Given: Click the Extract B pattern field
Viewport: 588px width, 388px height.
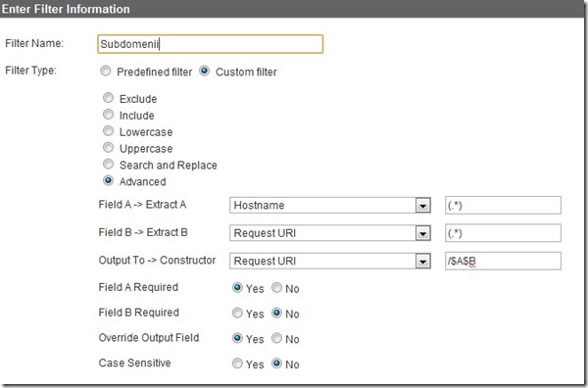Looking at the screenshot, I should point(503,233).
